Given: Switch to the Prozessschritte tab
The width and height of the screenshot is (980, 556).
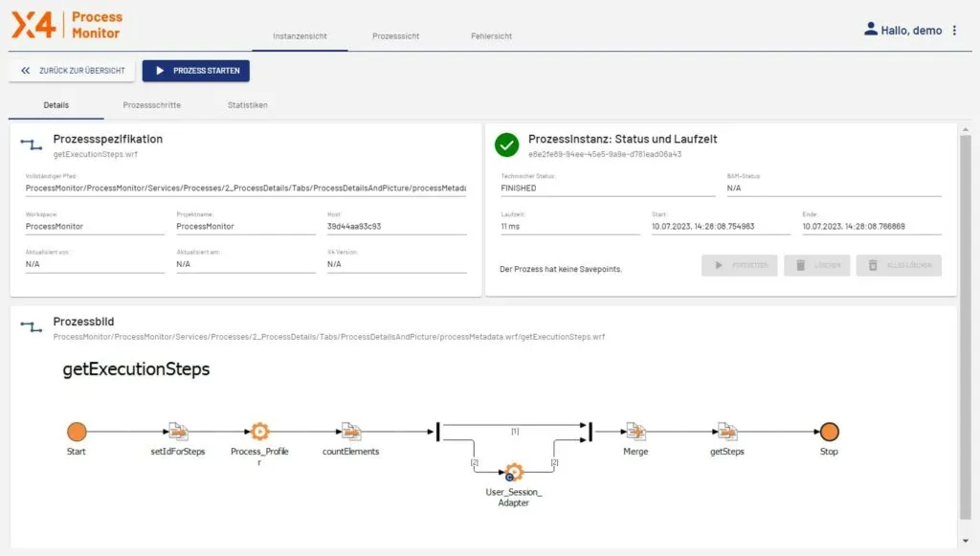Looking at the screenshot, I should pyautogui.click(x=152, y=105).
